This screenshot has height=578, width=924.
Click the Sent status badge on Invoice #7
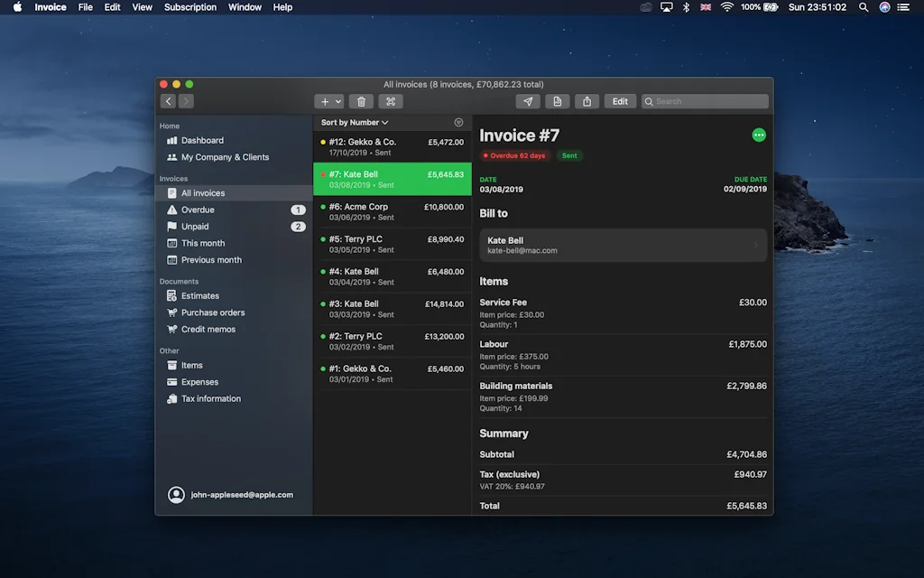click(x=568, y=155)
